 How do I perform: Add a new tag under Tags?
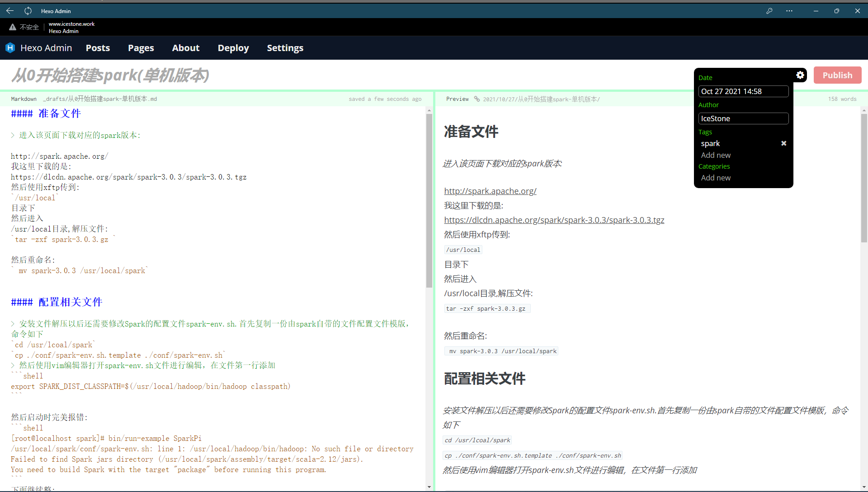tap(716, 155)
